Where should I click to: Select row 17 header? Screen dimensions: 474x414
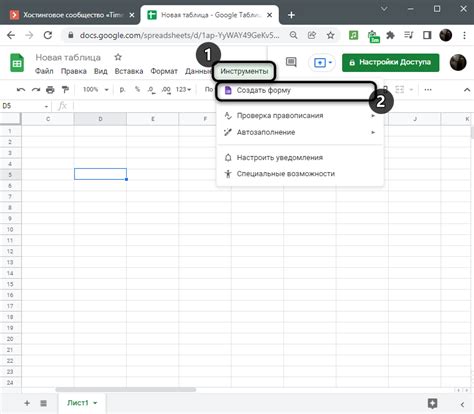pos(10,306)
